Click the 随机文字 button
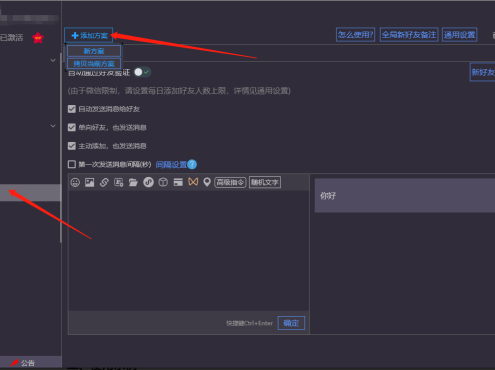 265,182
